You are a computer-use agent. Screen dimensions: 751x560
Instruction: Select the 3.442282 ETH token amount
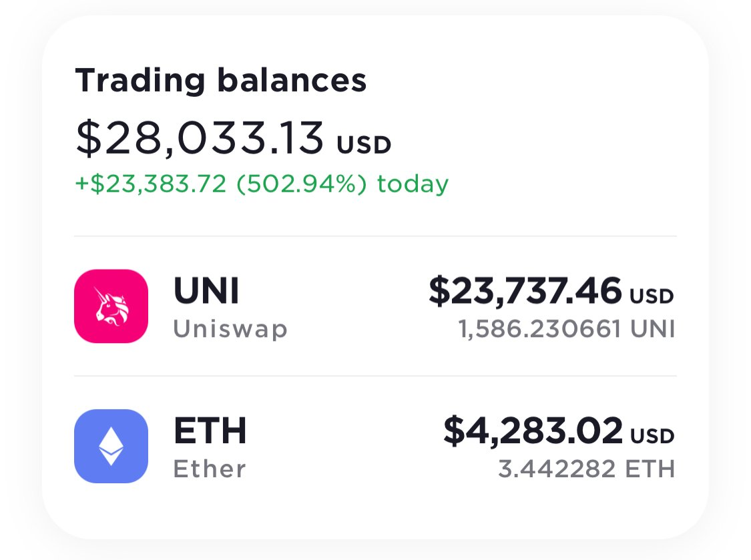pyautogui.click(x=587, y=469)
